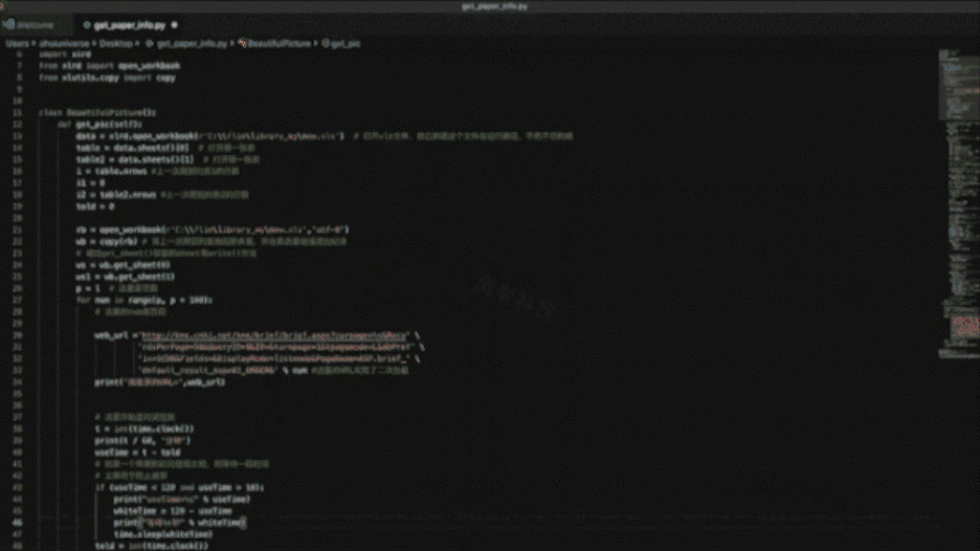This screenshot has height=551, width=980.
Task: Click the 'ws = wb.get_sheet(0)' line
Action: click(123, 265)
